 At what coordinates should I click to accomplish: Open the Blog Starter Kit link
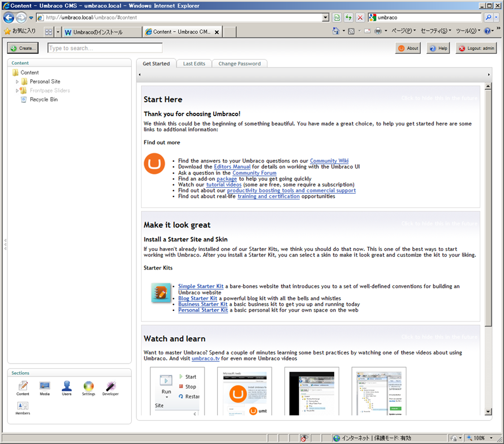pyautogui.click(x=198, y=298)
